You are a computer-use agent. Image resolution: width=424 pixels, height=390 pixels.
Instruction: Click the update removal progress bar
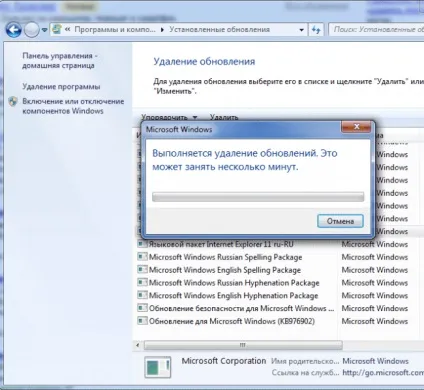pos(258,197)
